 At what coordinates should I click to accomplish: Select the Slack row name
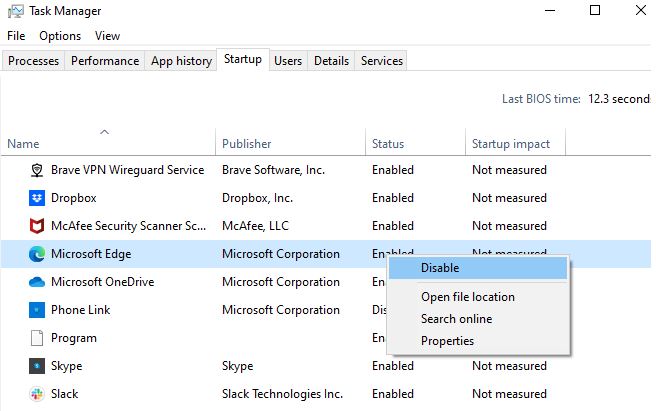(x=64, y=394)
